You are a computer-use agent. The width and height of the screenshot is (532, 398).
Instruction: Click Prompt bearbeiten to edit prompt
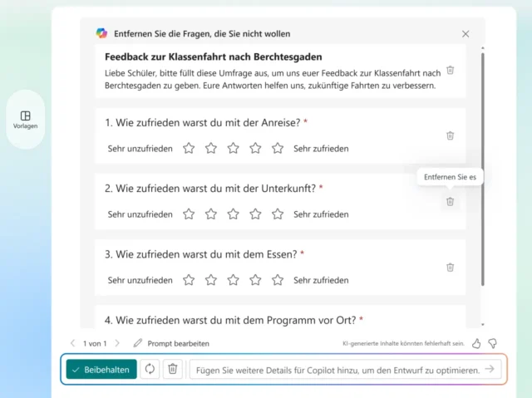[x=171, y=342]
